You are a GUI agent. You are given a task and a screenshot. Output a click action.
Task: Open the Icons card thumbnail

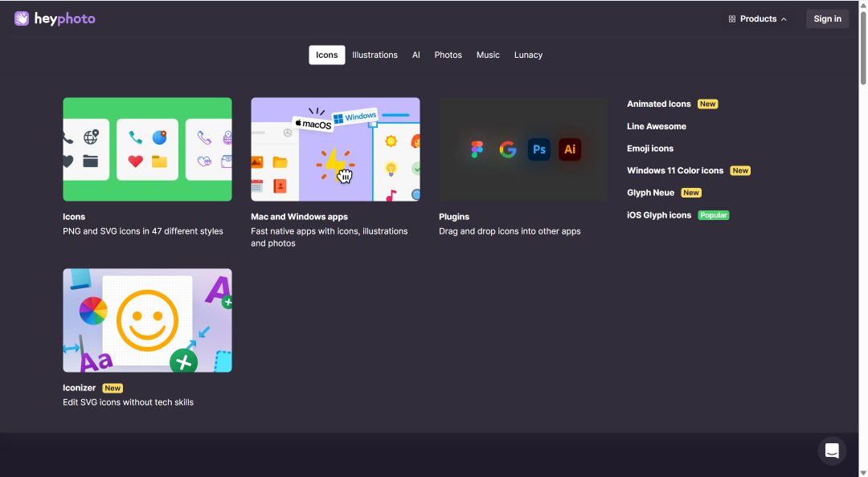tap(147, 149)
